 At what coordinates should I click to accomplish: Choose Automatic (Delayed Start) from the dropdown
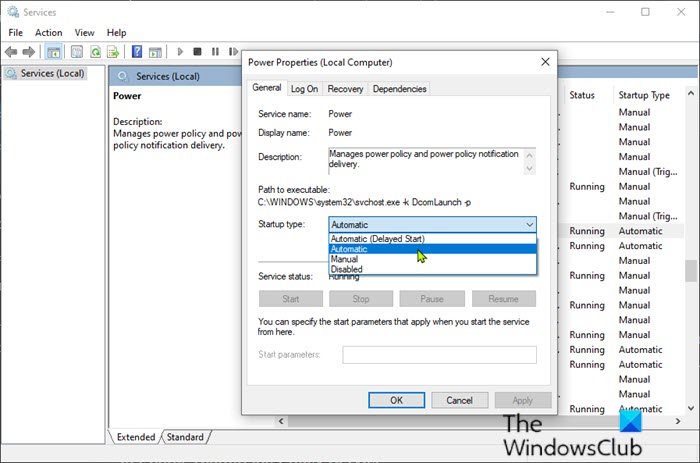tap(433, 239)
